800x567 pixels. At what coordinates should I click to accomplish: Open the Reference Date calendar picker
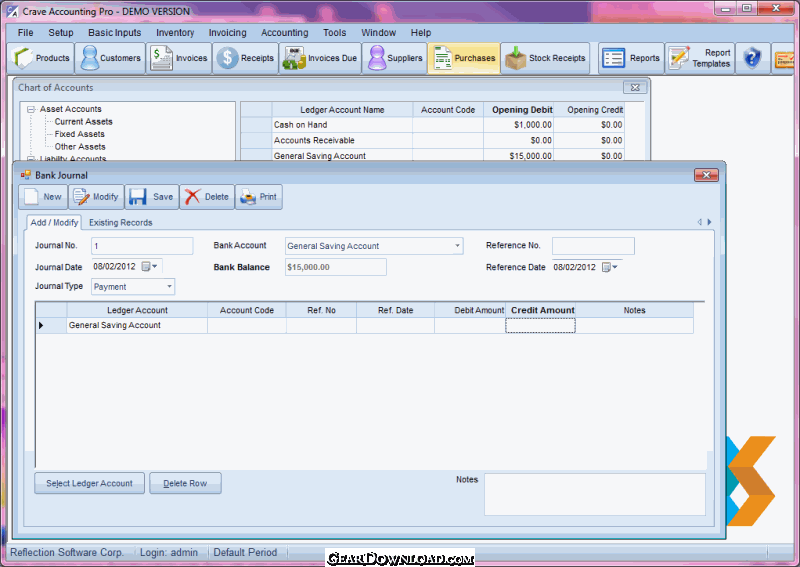click(x=610, y=267)
